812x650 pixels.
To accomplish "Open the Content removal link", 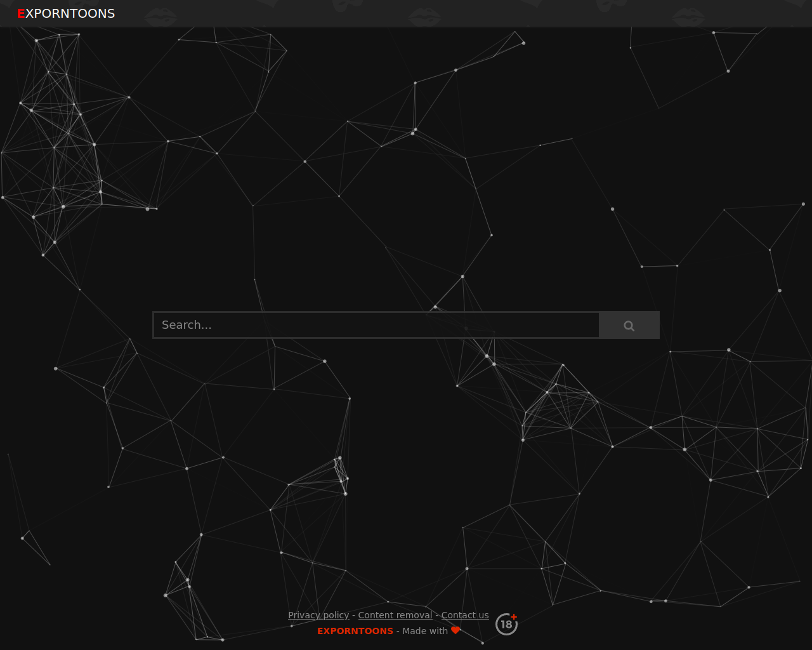I will tap(395, 615).
